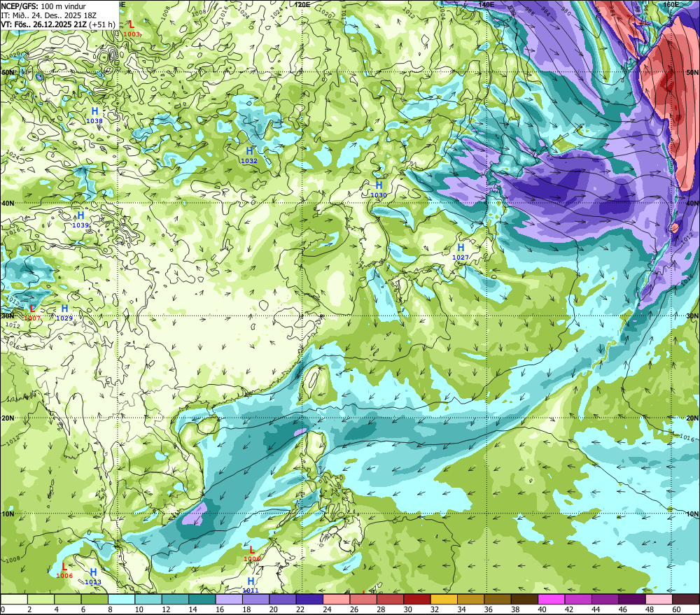Click the 'NCEP/GFS: 100 m vindur' title text
The width and height of the screenshot is (700, 615).
click(x=43, y=6)
